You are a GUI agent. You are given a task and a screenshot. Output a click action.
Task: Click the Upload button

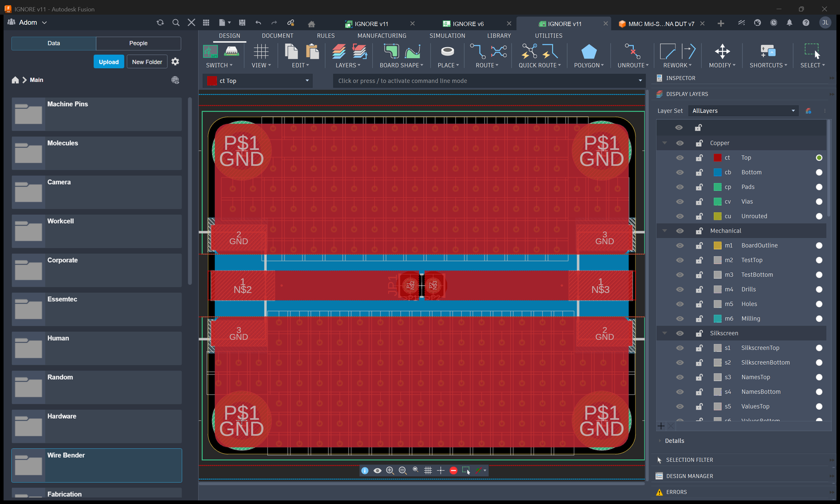109,62
